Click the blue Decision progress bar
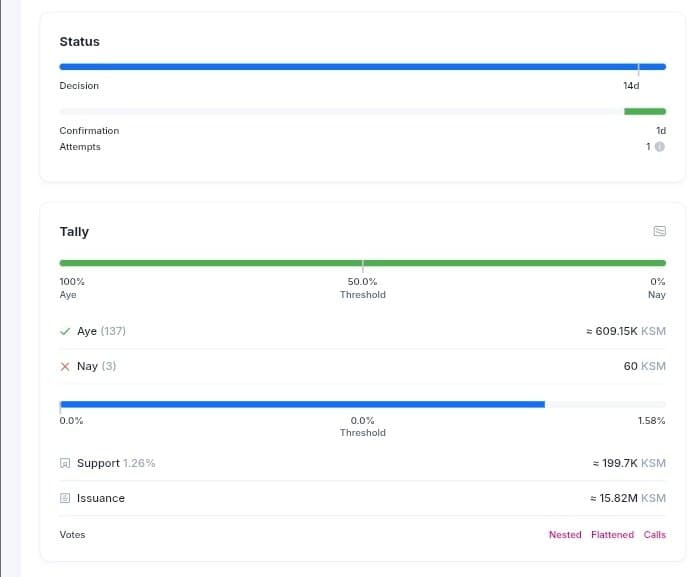This screenshot has width=689, height=577. click(350, 67)
